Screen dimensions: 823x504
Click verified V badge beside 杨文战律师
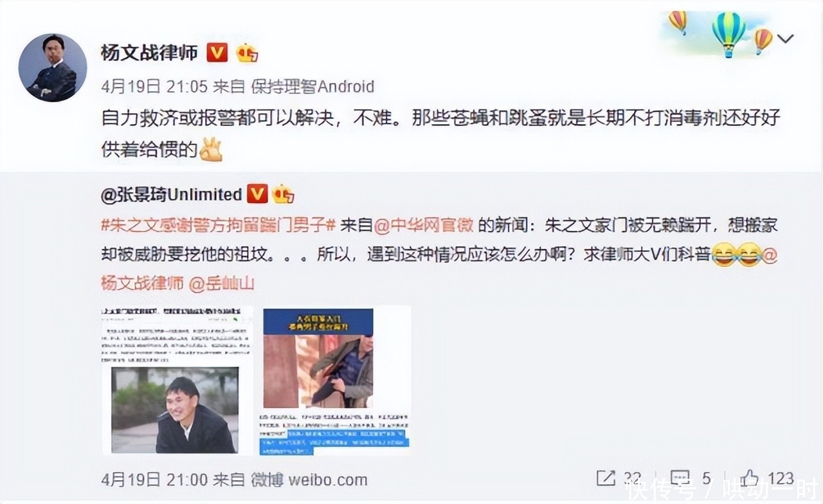217,53
